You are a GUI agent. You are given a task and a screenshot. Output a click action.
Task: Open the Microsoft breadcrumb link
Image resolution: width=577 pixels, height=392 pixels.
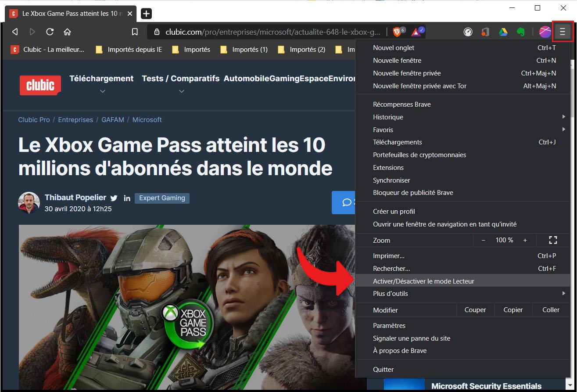[147, 119]
